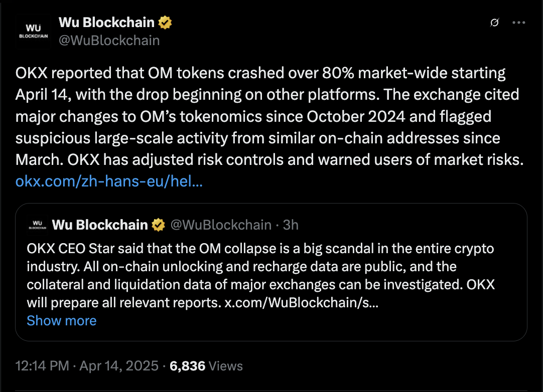
Task: Expand the quoted post with Show more
Action: point(61,320)
